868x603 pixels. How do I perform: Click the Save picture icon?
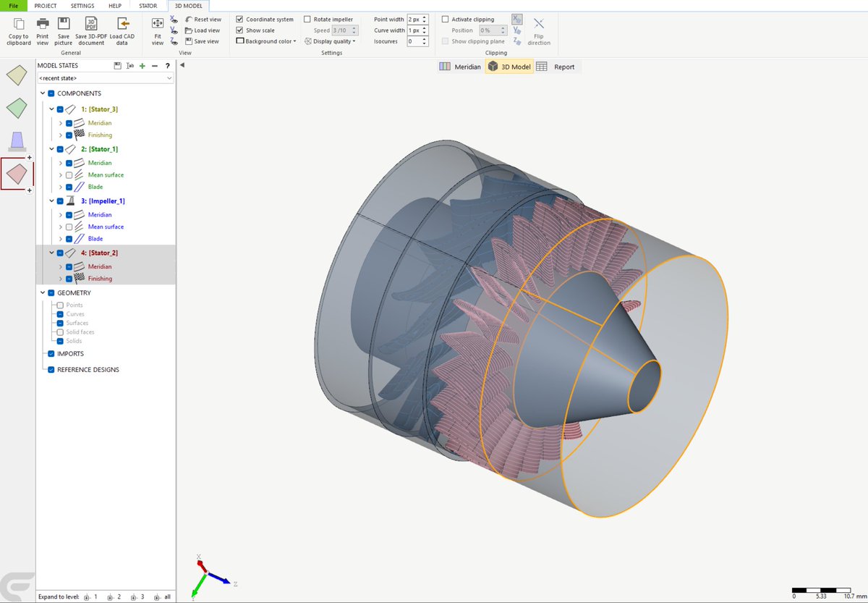pos(64,23)
